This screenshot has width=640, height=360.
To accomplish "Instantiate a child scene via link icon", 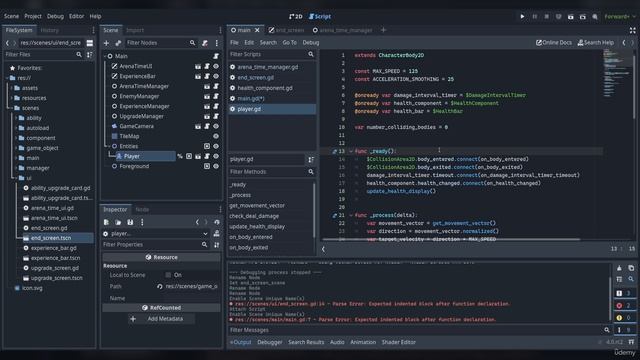I will tap(118, 43).
